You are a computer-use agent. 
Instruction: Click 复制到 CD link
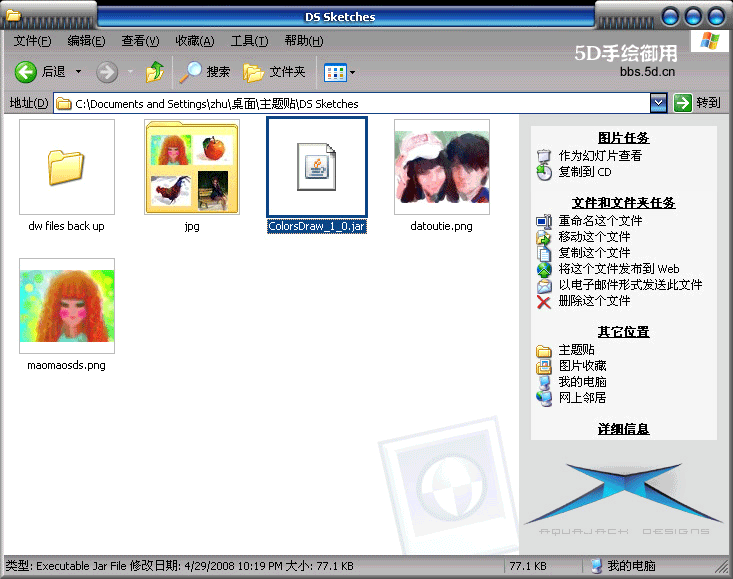[585, 172]
